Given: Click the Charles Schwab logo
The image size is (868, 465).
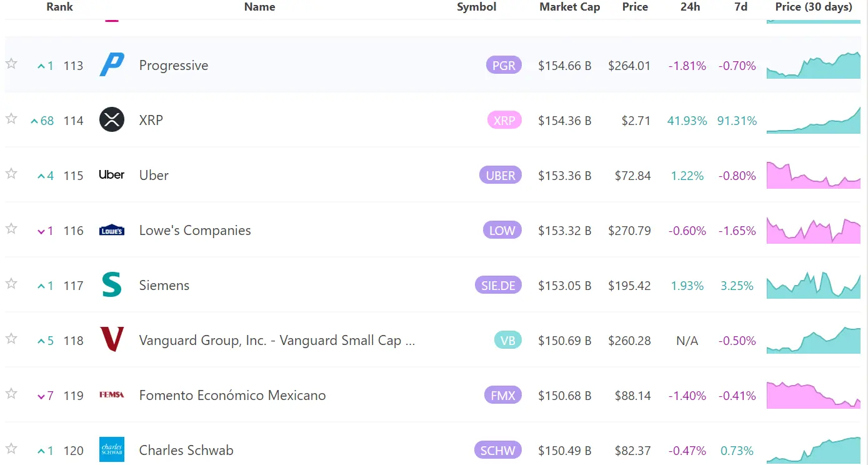Looking at the screenshot, I should (x=111, y=450).
